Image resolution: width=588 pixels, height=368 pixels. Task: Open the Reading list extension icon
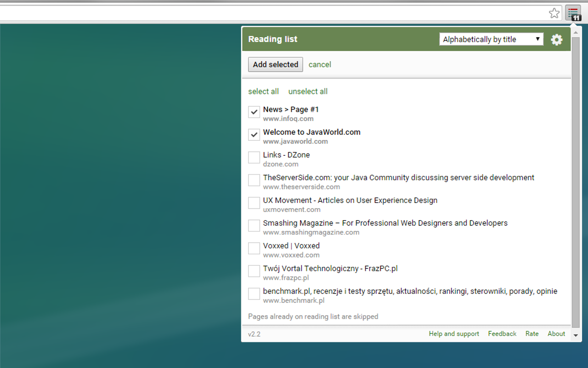click(573, 13)
